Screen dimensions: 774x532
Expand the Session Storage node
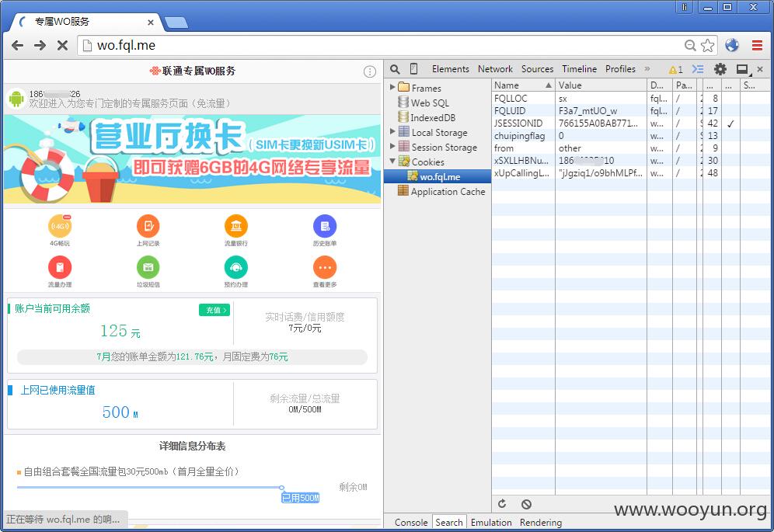point(392,147)
